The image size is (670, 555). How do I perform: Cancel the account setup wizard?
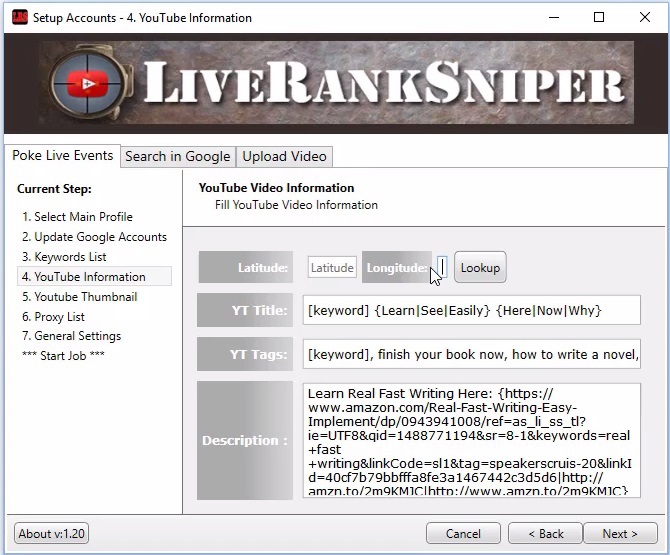(x=463, y=534)
